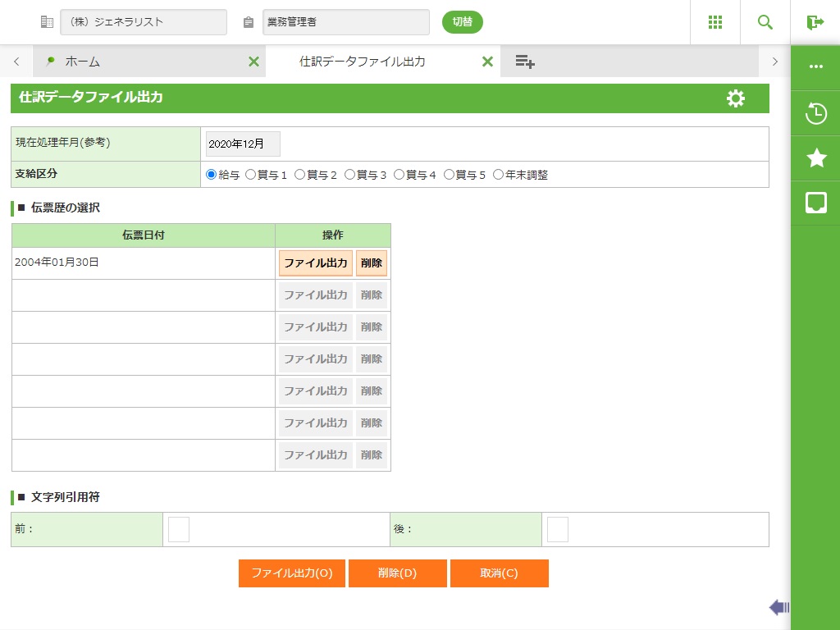Collapse sidebar with the purple arrow
This screenshot has width=840, height=630.
[778, 607]
